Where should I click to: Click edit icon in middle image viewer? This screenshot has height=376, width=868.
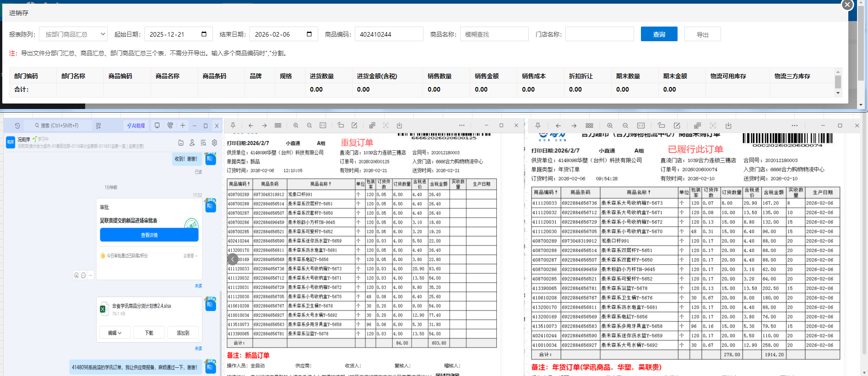[354, 125]
